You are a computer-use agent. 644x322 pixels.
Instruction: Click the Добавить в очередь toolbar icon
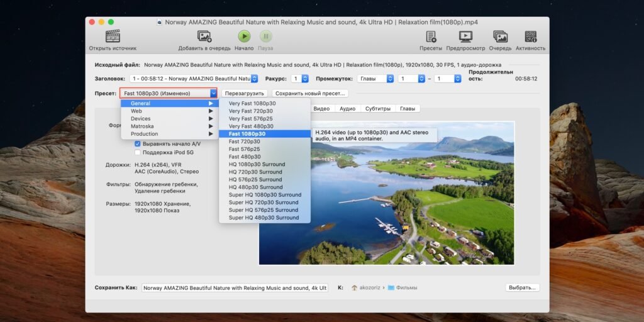tap(204, 36)
